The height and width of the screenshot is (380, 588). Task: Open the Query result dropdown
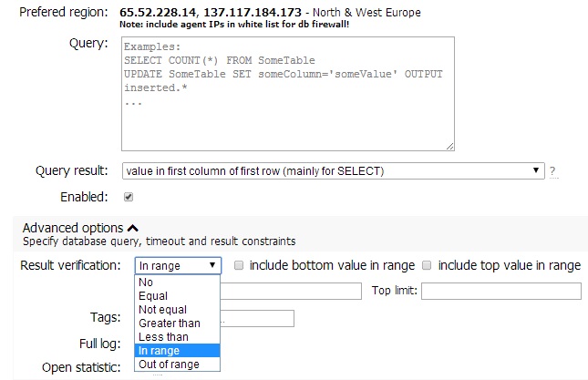coord(333,170)
